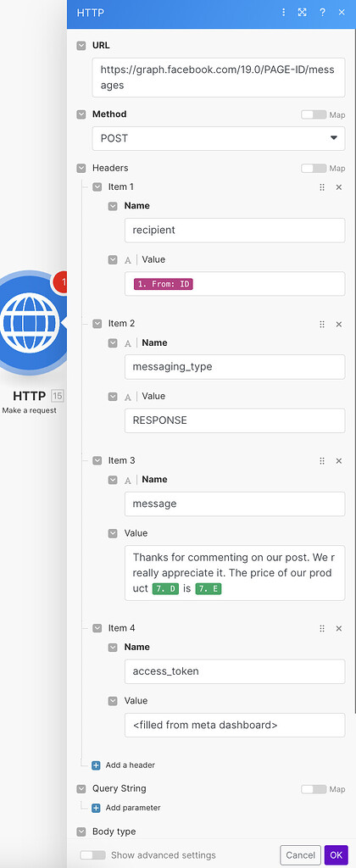This screenshot has height=868, width=356.
Task: Click the text type icon next to Item 2 Value
Action: tap(128, 397)
